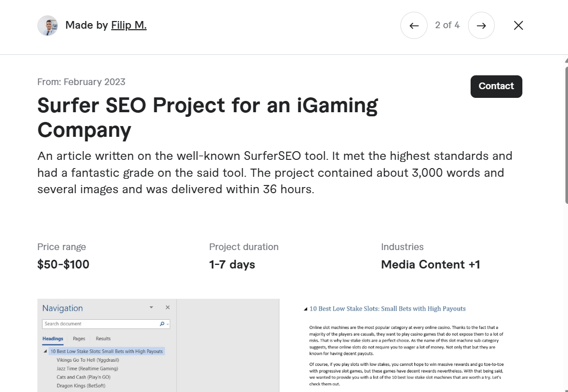Select the Headings tab
This screenshot has height=392, width=568.
pyautogui.click(x=52, y=339)
